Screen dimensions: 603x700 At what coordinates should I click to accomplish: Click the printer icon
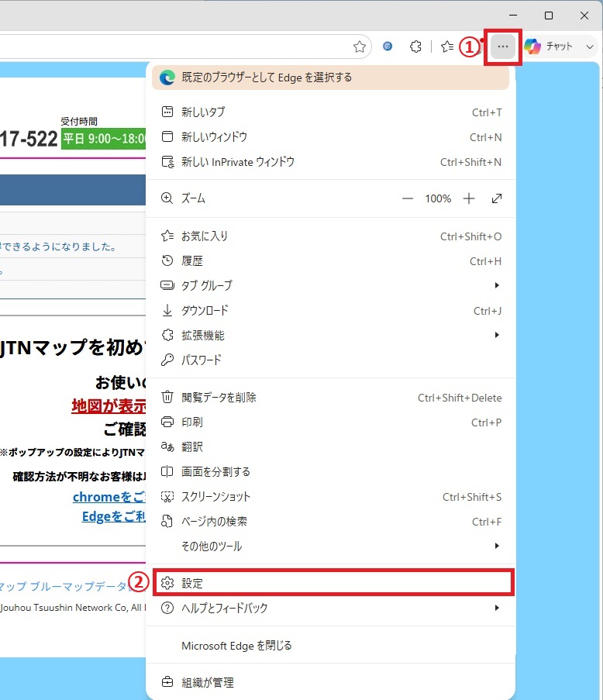167,422
